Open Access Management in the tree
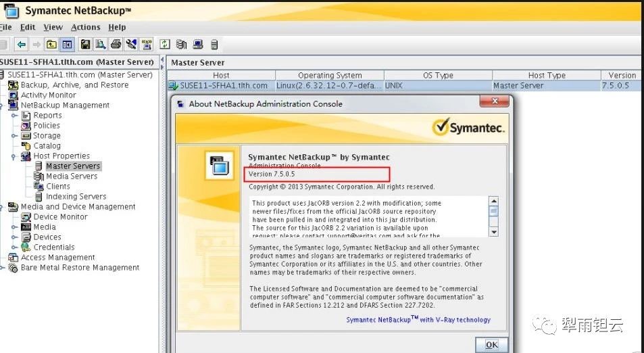The image size is (644, 353). pyautogui.click(x=58, y=257)
